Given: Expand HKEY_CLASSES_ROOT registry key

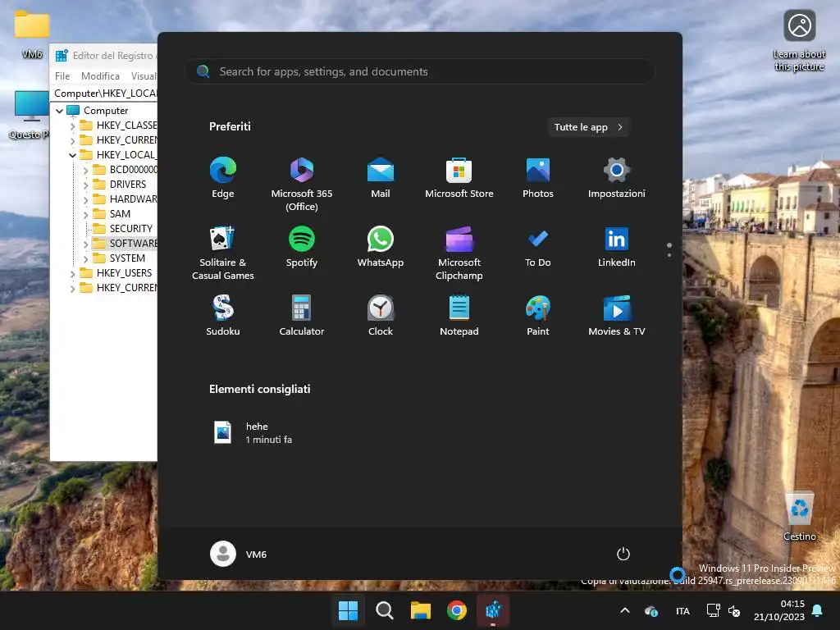Looking at the screenshot, I should point(72,126).
